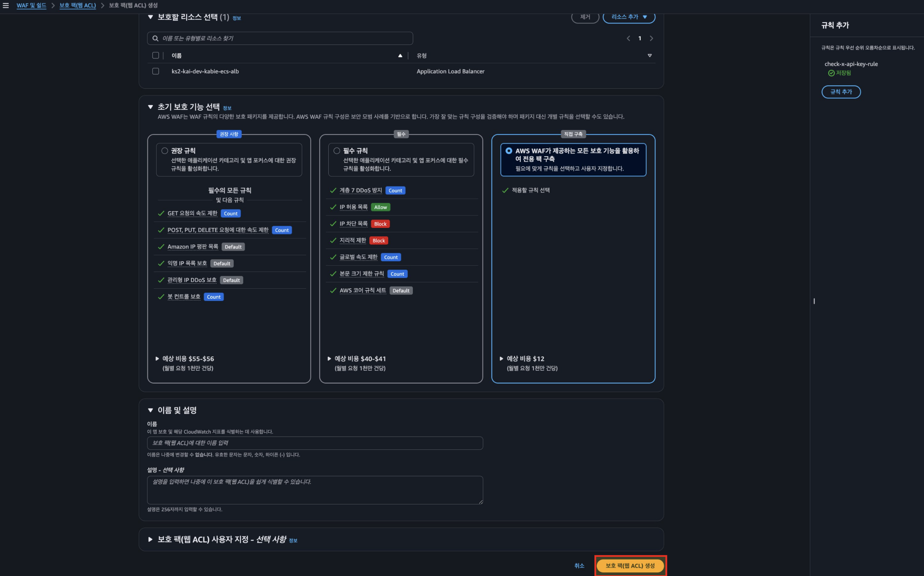Toggle the select-all resources checkbox
The height and width of the screenshot is (576, 924).
pos(155,56)
